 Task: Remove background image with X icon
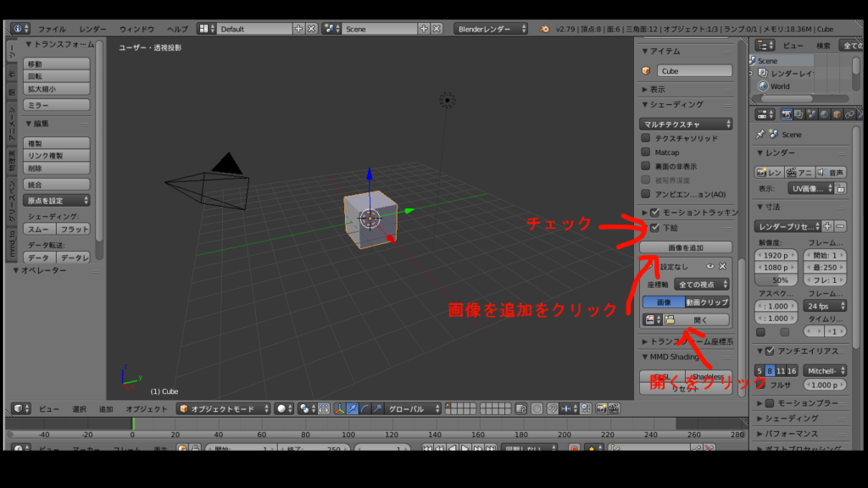tap(723, 266)
